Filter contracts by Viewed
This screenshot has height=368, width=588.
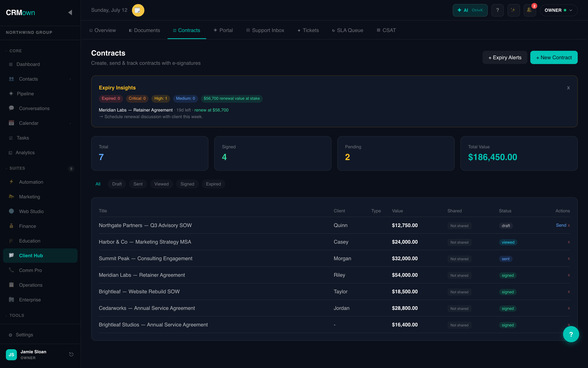(161, 184)
